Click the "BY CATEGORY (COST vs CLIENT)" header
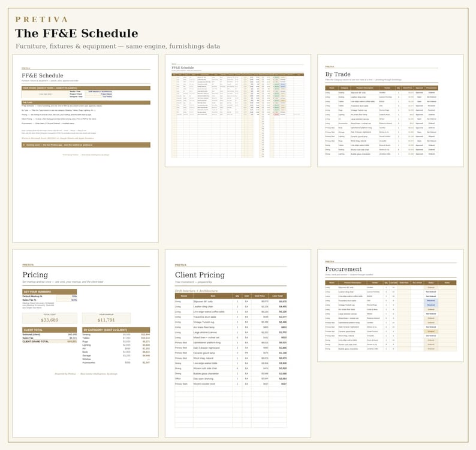The image size is (476, 450). (116, 330)
